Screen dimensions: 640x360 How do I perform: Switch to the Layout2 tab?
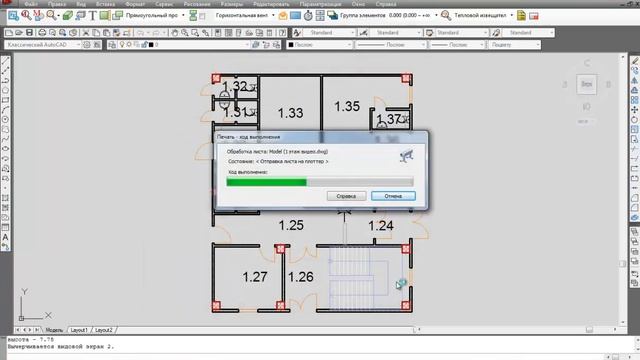pyautogui.click(x=103, y=330)
